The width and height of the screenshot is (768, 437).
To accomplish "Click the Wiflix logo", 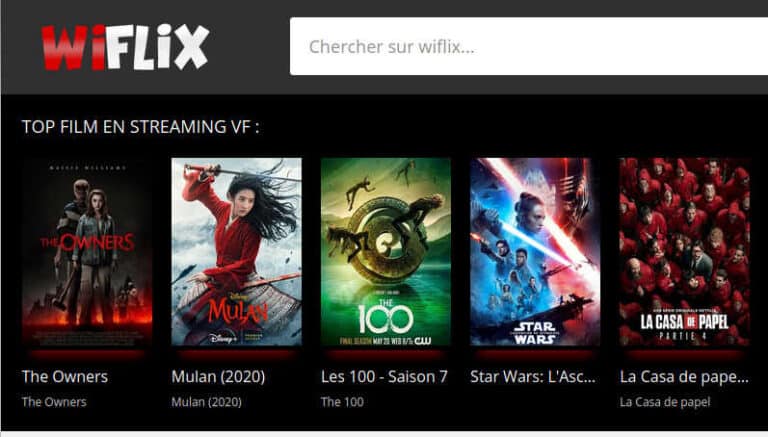I will 125,47.
